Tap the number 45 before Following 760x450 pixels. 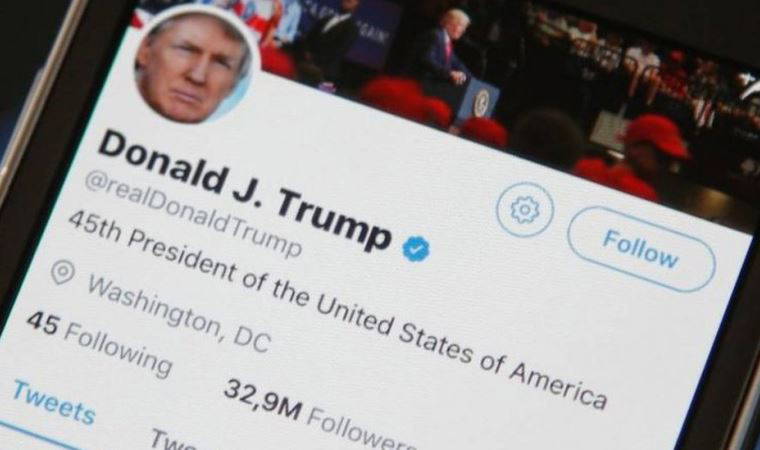42,323
